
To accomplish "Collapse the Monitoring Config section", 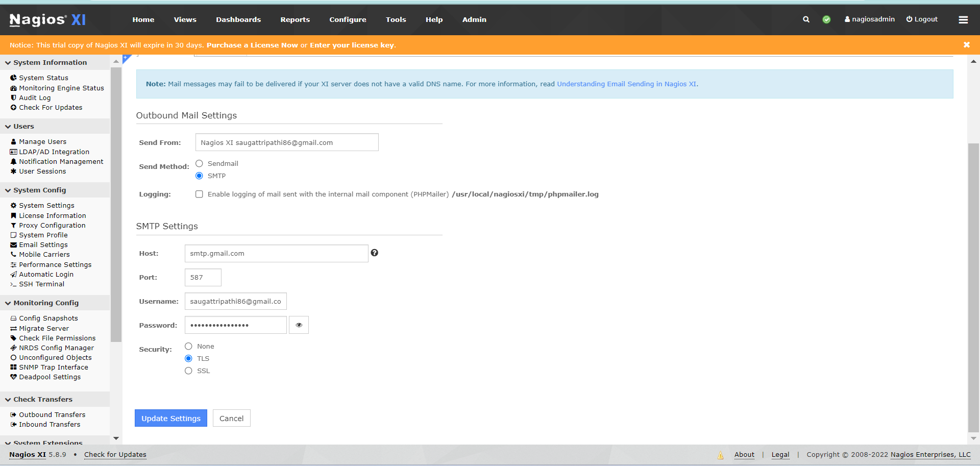I will click(x=55, y=303).
